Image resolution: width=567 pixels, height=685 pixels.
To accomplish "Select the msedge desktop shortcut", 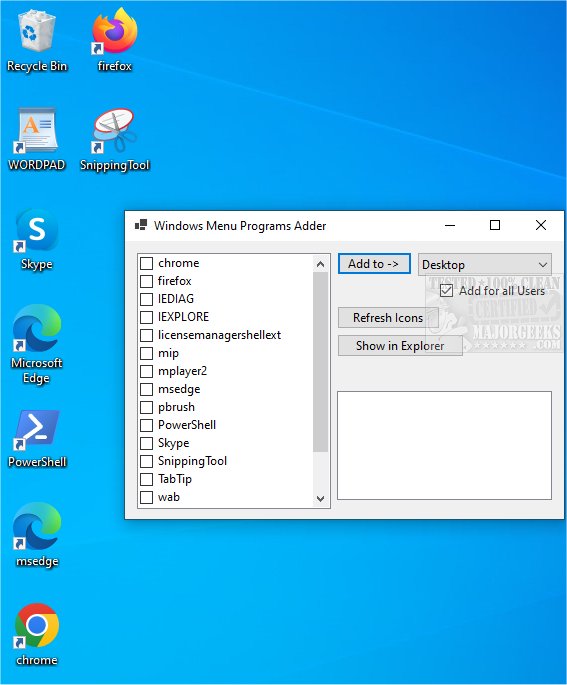I will coord(37,536).
